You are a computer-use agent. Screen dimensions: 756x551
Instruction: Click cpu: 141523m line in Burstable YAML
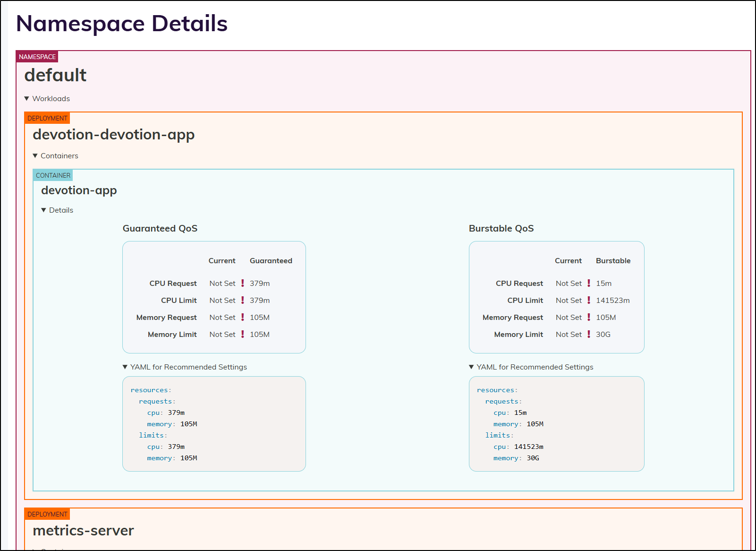pos(518,447)
